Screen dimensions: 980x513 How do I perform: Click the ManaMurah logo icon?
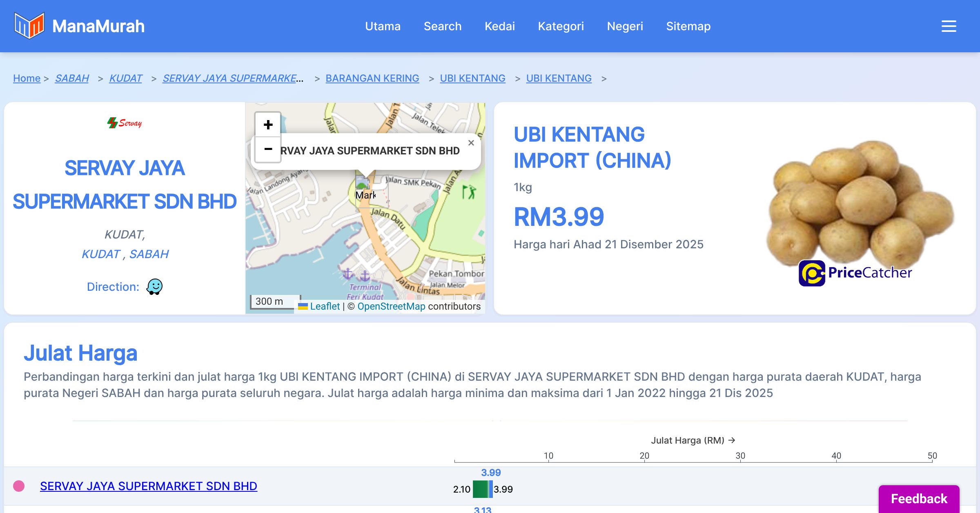point(29,26)
